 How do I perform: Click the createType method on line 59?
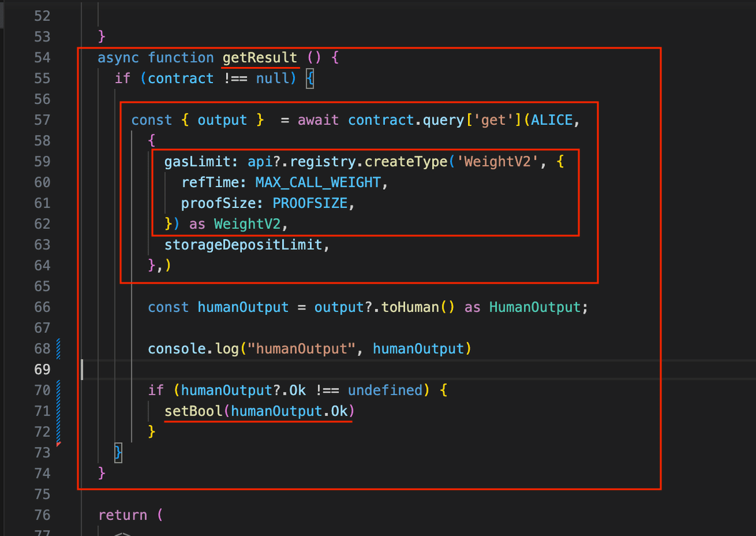pyautogui.click(x=406, y=161)
